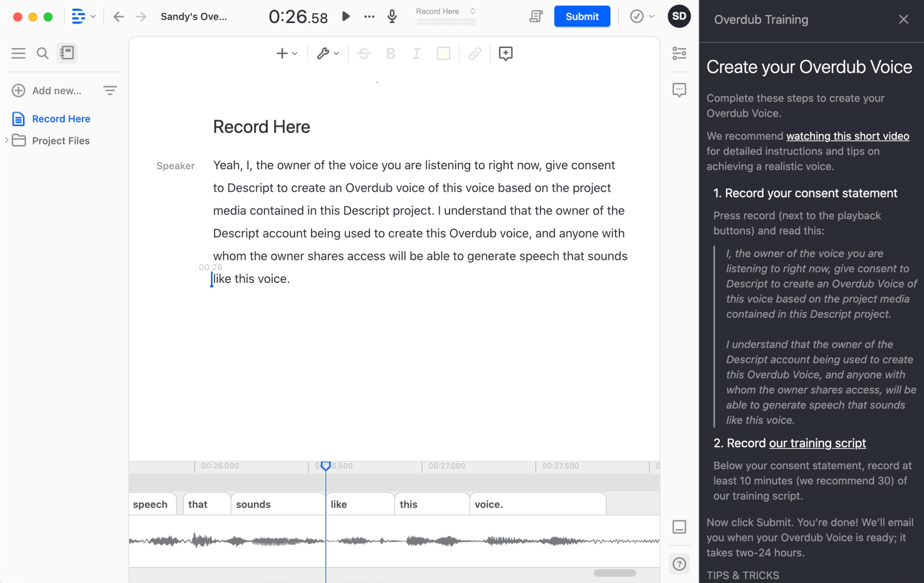The height and width of the screenshot is (583, 924).
Task: Go forward with the right arrow
Action: [141, 17]
